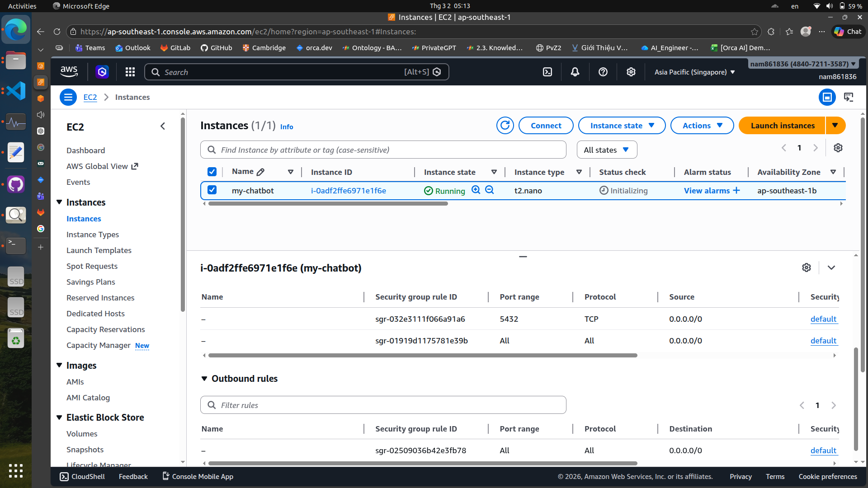Click the Find Instance filter field
The height and width of the screenshot is (488, 868).
[x=383, y=149]
